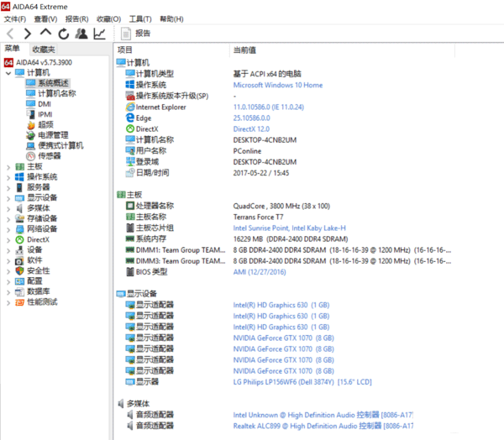This screenshot has height=440, width=504.
Task: Click the 主板 icon in the tree
Action: (19, 166)
